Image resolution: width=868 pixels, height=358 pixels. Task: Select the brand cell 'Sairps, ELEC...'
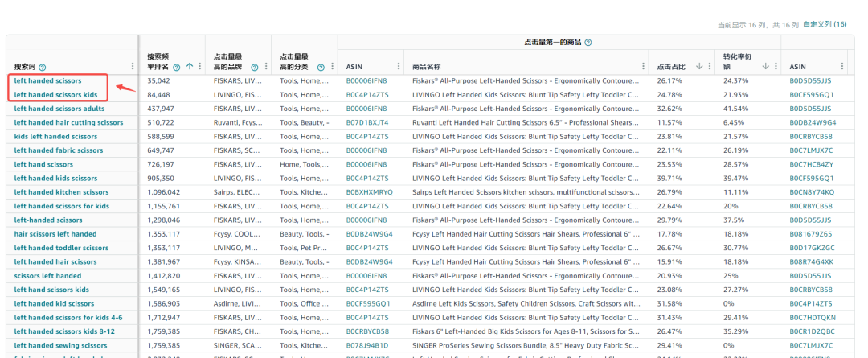(x=237, y=192)
